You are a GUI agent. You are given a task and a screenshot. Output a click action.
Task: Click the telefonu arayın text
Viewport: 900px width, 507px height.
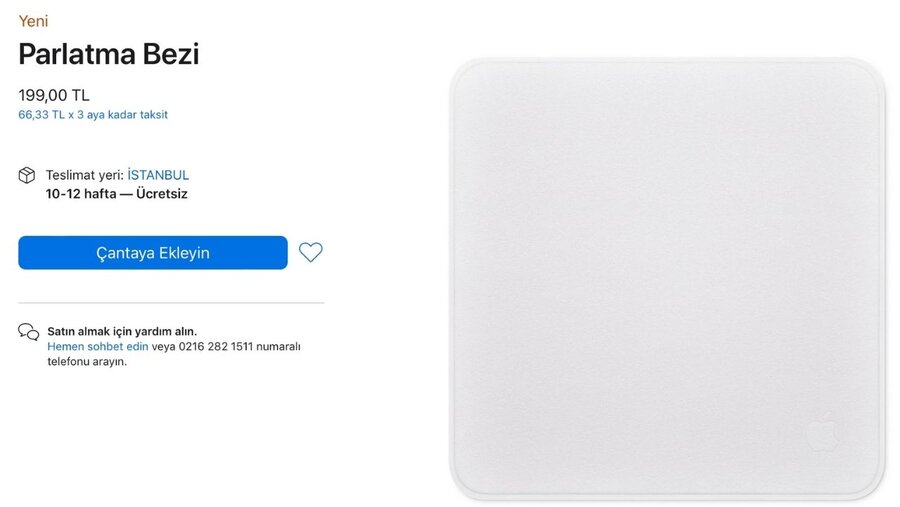coord(87,362)
